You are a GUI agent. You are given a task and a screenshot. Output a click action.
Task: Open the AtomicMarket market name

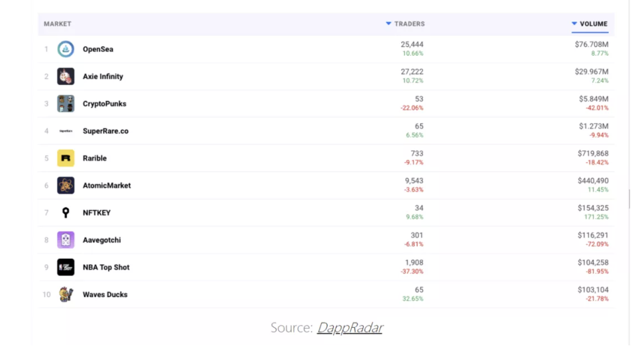click(107, 186)
